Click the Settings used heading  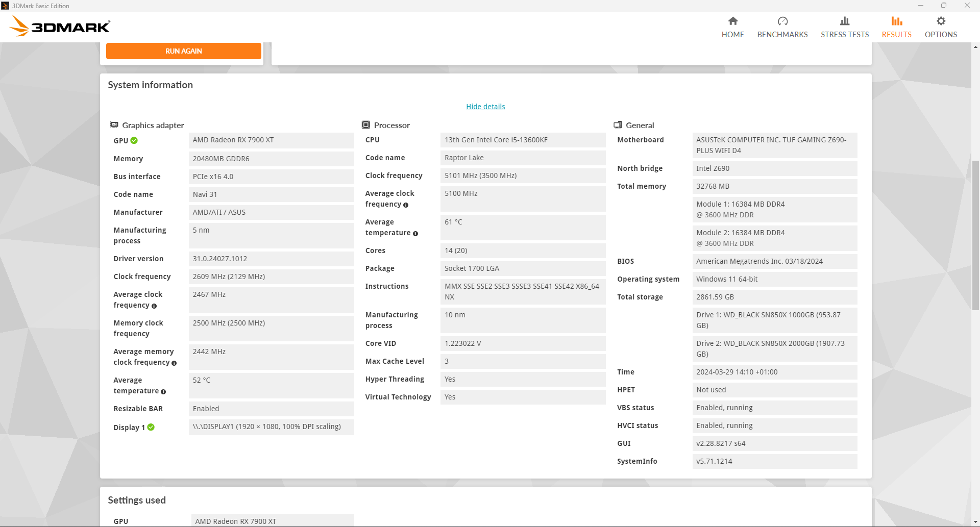pyautogui.click(x=137, y=500)
